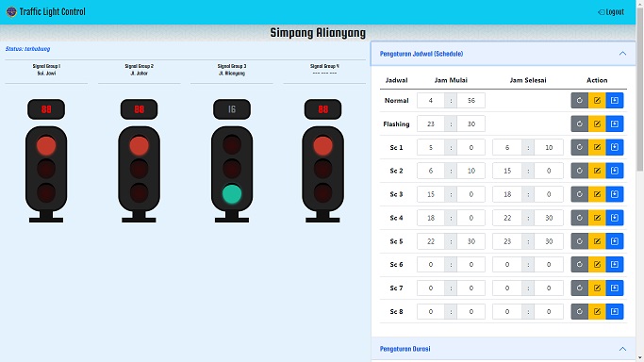Click the save icon in Flashing row
The height and width of the screenshot is (362, 644).
pyautogui.click(x=615, y=123)
